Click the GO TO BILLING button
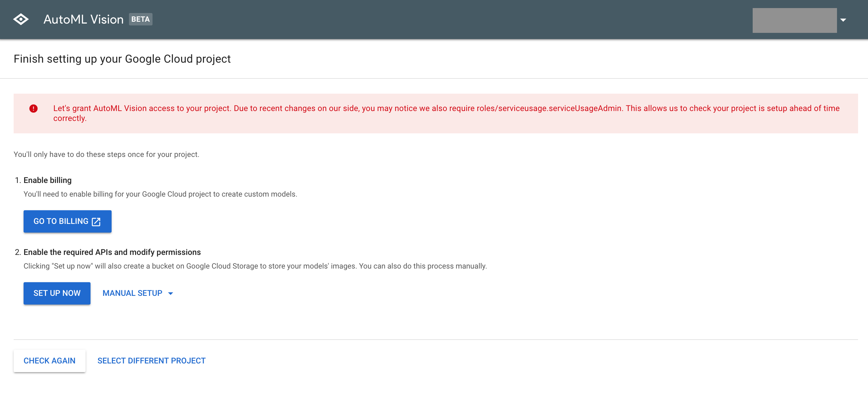 67,221
